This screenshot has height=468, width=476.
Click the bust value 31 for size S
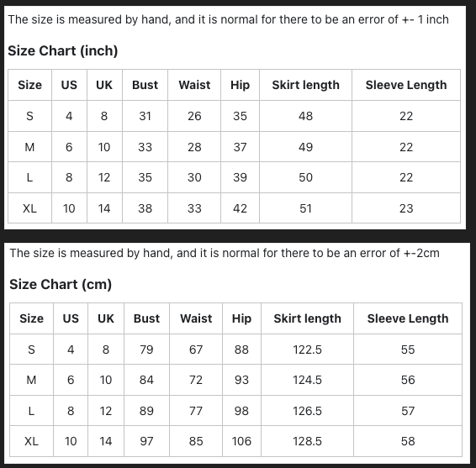(x=145, y=116)
